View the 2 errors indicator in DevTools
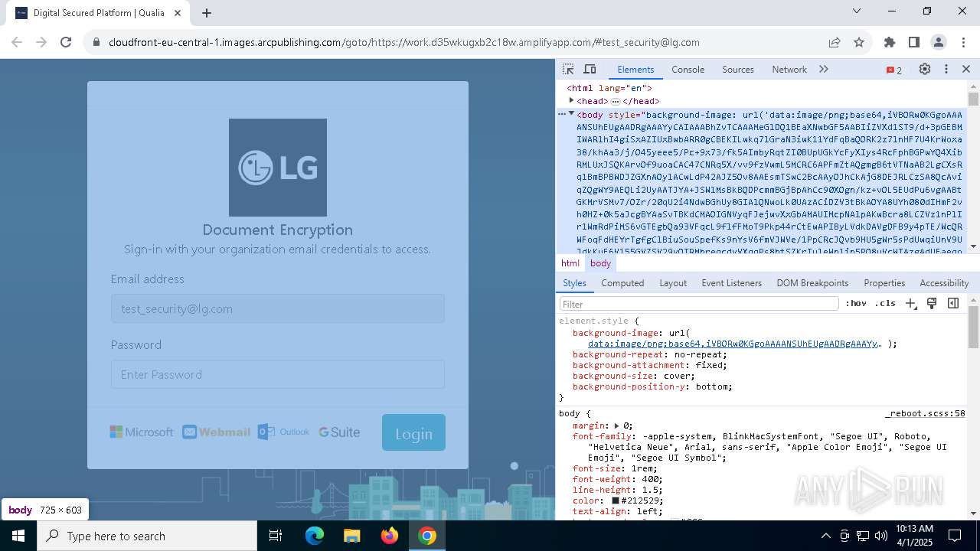The height and width of the screenshot is (551, 980). (x=894, y=70)
